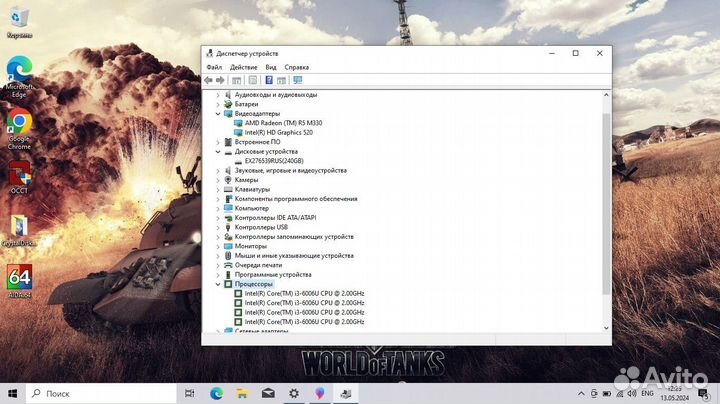
Task: Open the Windows Start menu
Action: [12, 393]
